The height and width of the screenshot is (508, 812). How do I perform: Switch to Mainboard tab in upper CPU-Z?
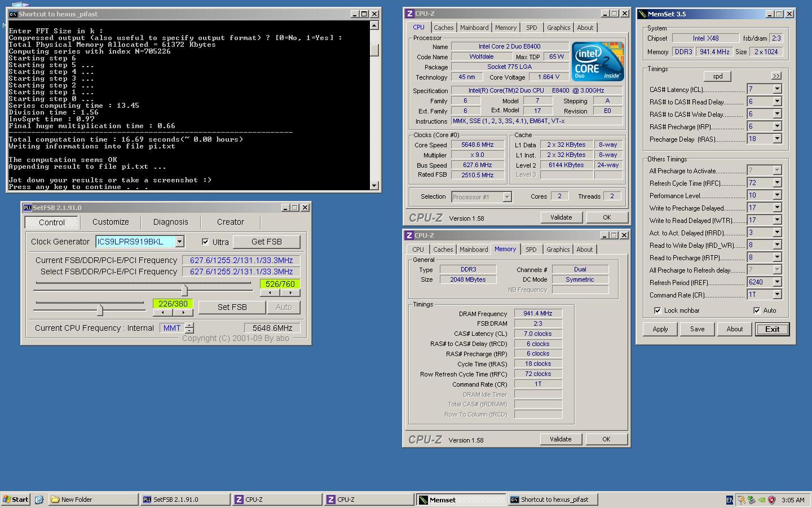click(474, 28)
